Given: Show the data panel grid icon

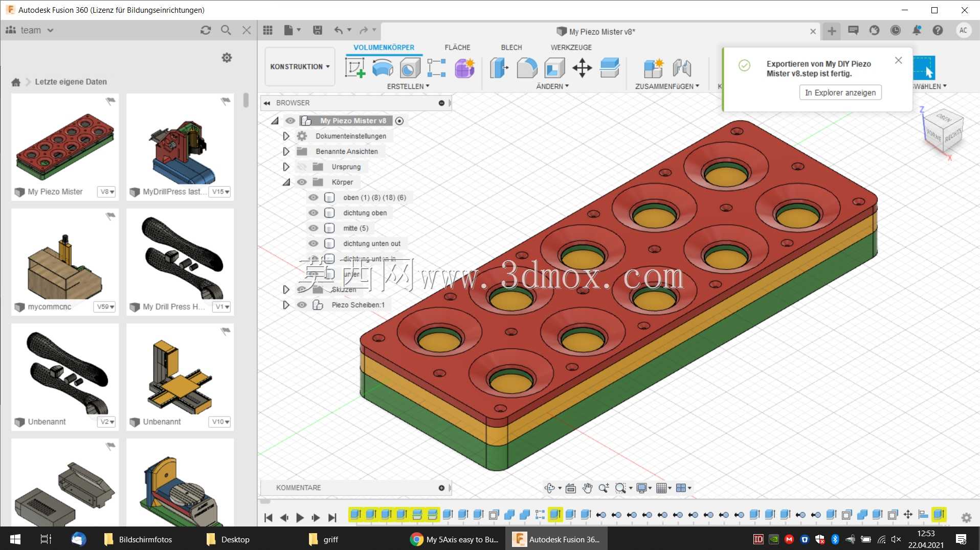Looking at the screenshot, I should click(x=268, y=30).
